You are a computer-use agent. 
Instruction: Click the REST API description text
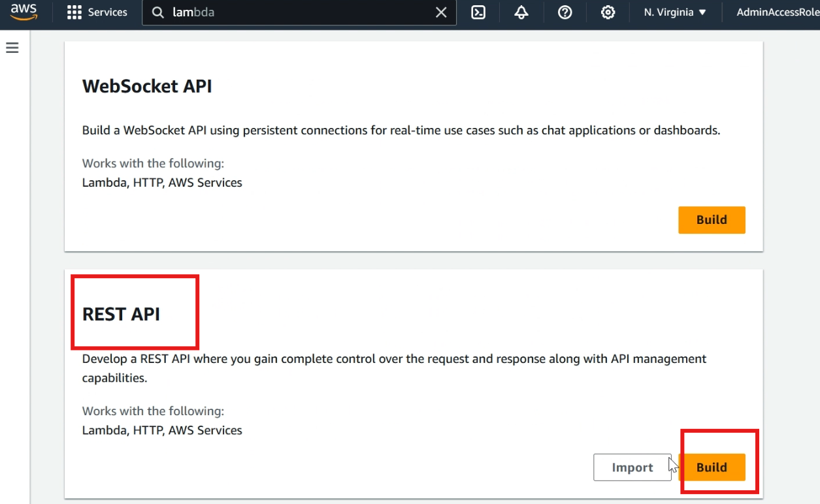(x=394, y=368)
